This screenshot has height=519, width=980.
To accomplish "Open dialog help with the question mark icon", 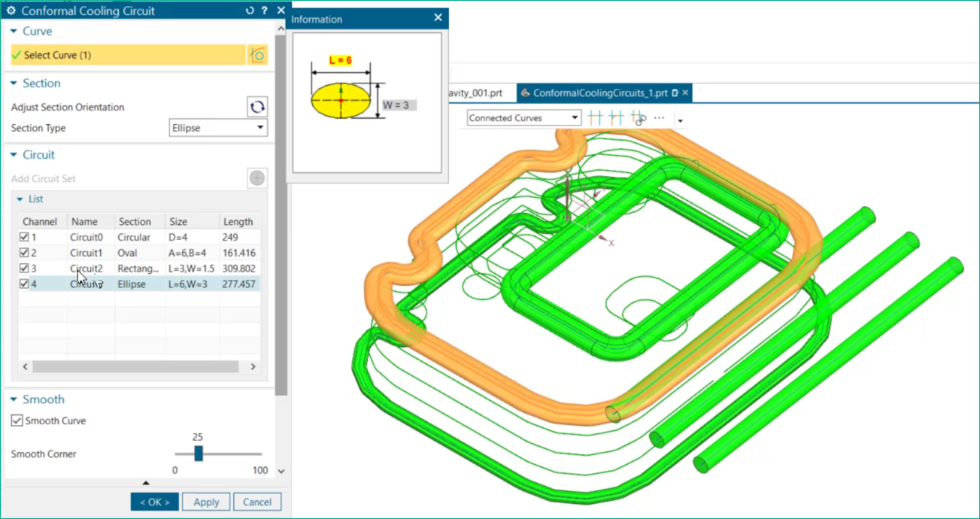I will (265, 11).
